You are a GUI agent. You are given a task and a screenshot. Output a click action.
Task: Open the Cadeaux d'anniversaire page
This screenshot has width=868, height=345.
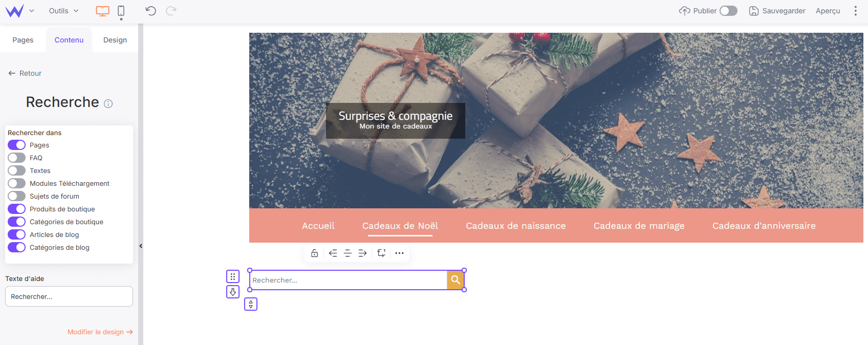764,226
